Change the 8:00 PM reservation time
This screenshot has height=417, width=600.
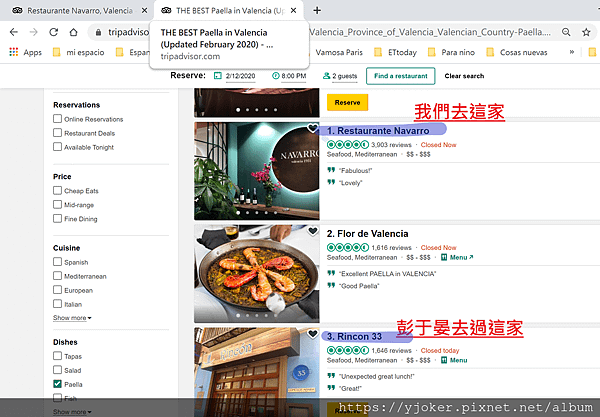294,76
